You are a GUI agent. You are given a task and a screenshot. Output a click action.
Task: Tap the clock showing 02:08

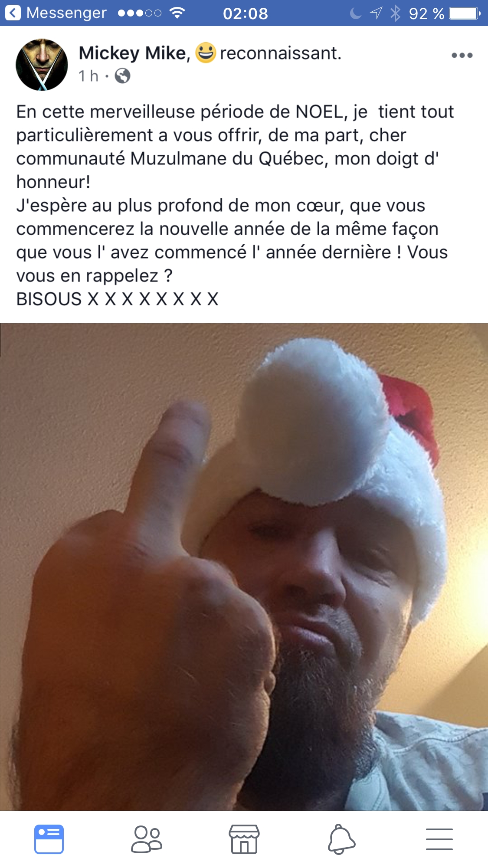[246, 13]
